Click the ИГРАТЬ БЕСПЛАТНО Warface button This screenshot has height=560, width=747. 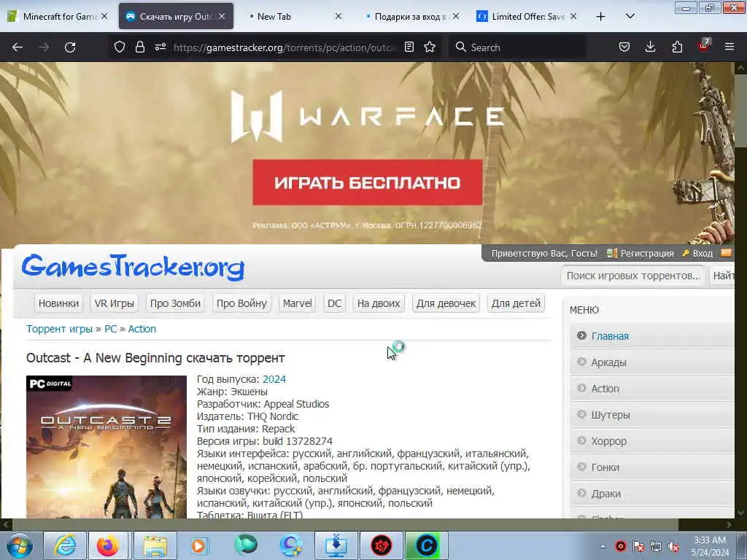tap(368, 182)
